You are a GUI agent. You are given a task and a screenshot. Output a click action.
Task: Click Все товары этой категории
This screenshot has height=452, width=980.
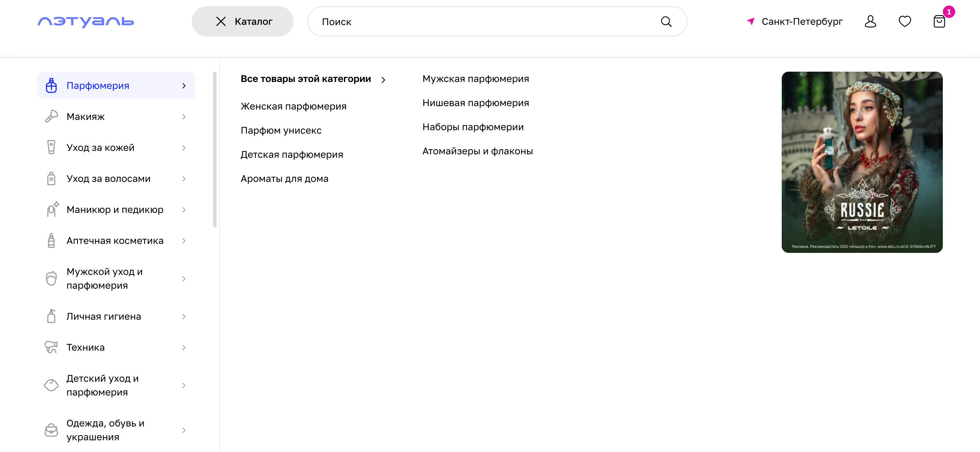(x=306, y=79)
